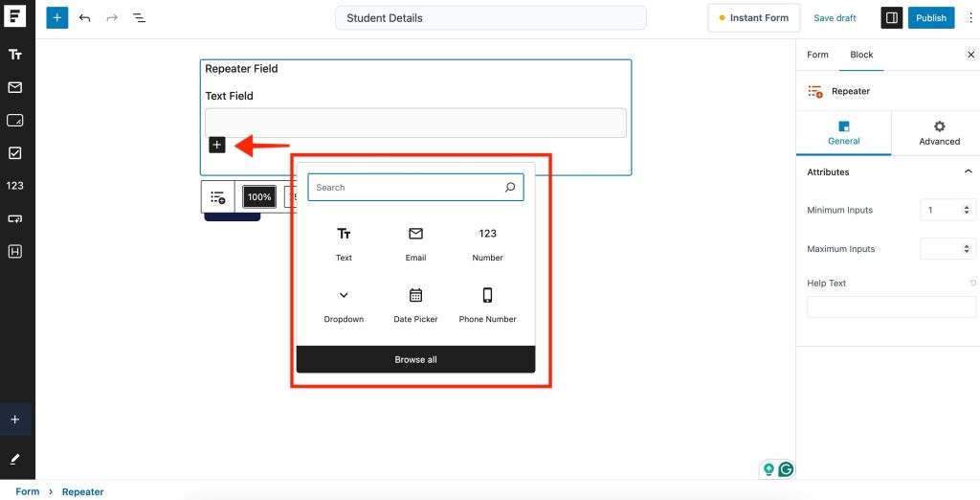The height and width of the screenshot is (500, 980).
Task: Insert the Dropdown block
Action: pyautogui.click(x=344, y=296)
